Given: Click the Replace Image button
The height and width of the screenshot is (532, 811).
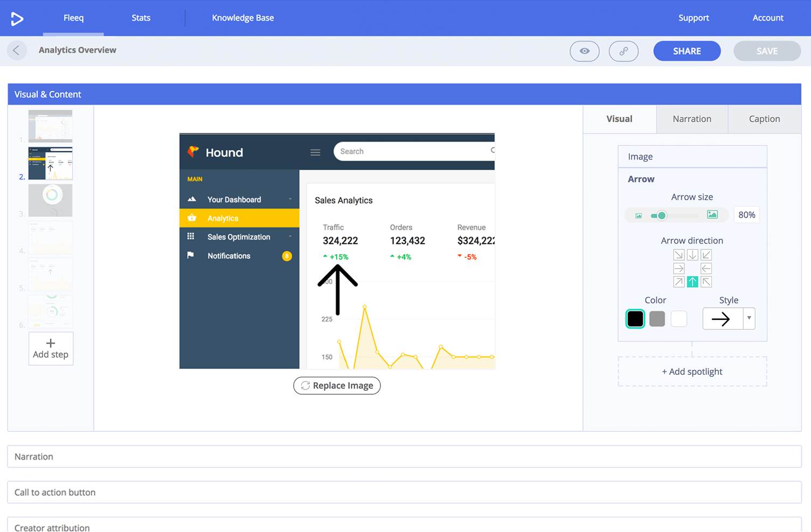Looking at the screenshot, I should (337, 386).
